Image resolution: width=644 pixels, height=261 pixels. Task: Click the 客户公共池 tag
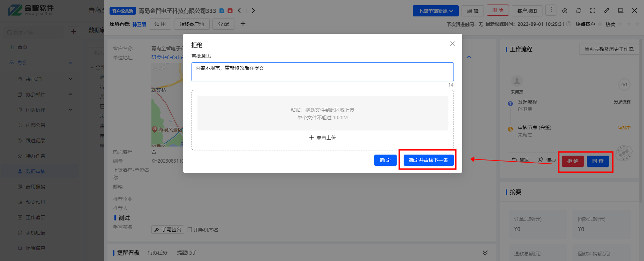123,11
